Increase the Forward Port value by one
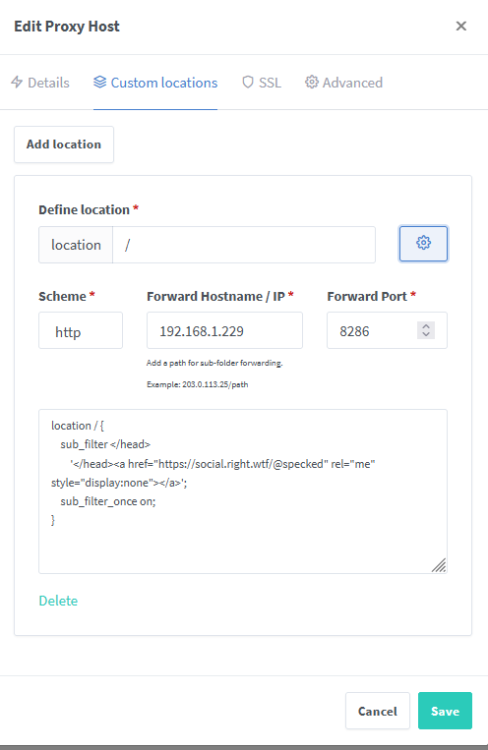 click(x=426, y=326)
